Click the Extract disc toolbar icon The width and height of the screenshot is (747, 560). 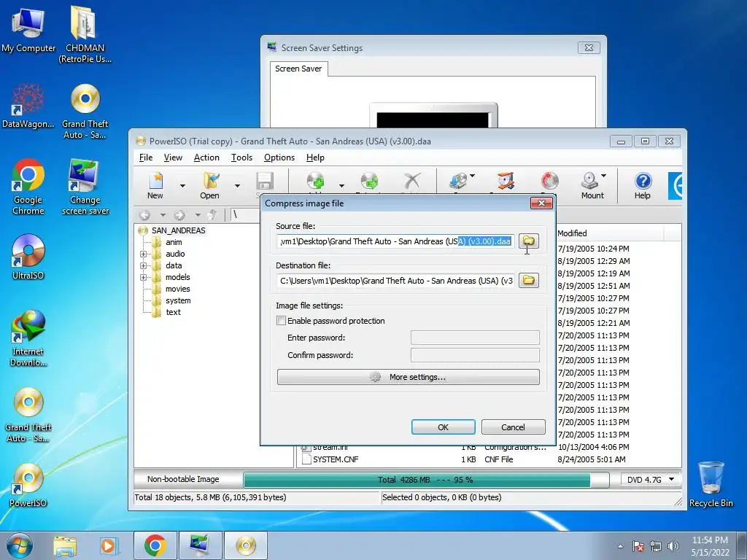pyautogui.click(x=369, y=182)
